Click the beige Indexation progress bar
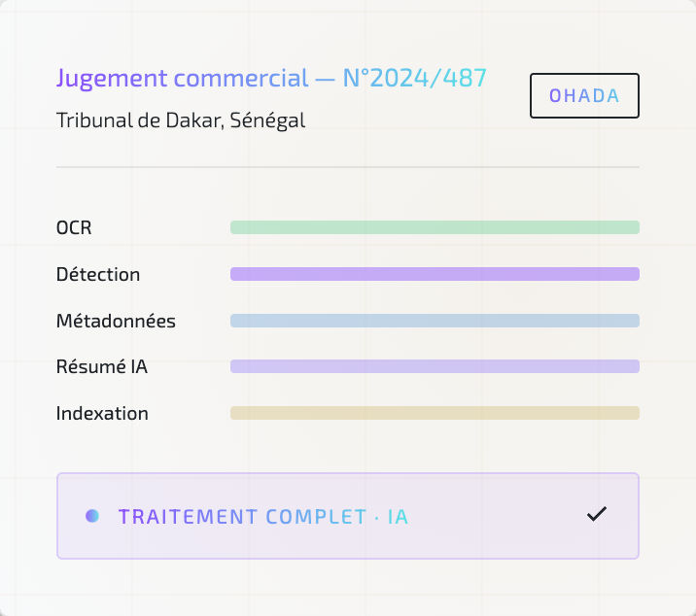The width and height of the screenshot is (696, 616). (435, 413)
